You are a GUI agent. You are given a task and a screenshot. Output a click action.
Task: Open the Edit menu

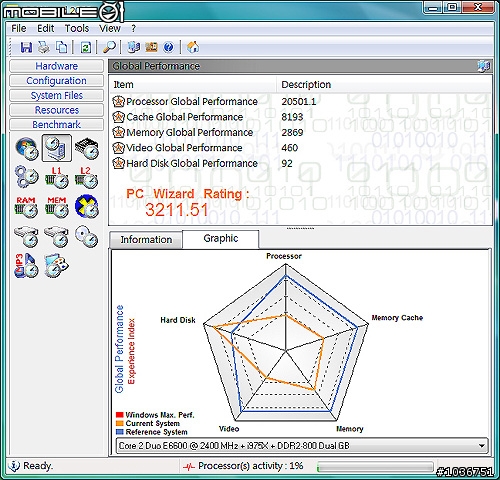tap(45, 29)
